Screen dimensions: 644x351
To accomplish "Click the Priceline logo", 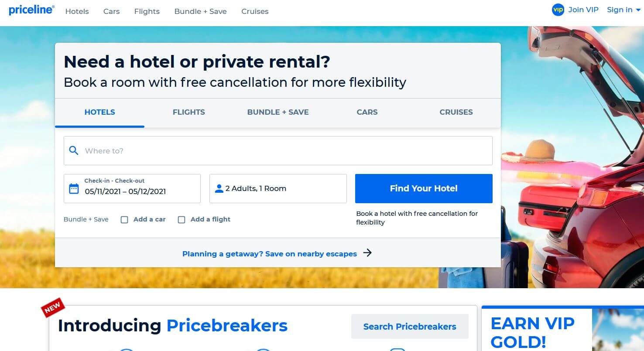I will (31, 10).
